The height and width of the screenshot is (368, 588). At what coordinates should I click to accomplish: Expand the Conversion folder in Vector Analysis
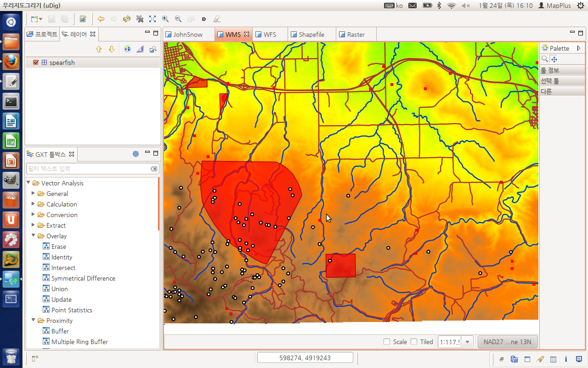coord(33,215)
